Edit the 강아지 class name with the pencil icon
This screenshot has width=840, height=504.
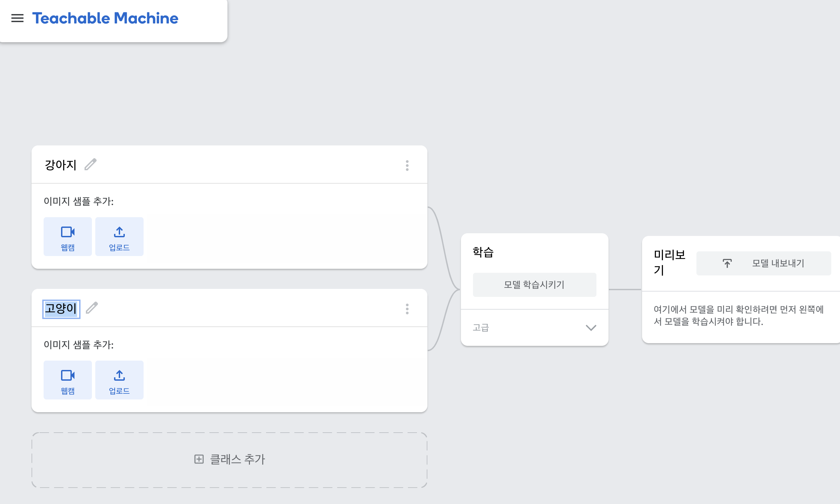point(91,165)
